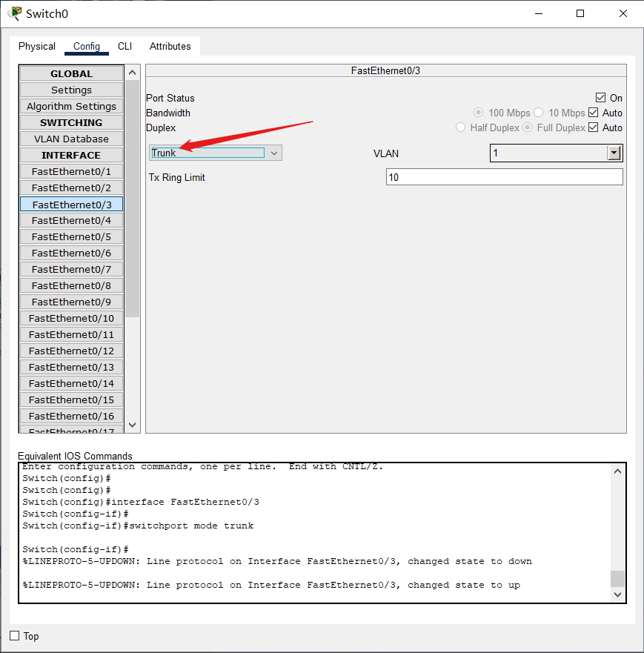Toggle the Top checkbox
The image size is (644, 653).
click(15, 635)
